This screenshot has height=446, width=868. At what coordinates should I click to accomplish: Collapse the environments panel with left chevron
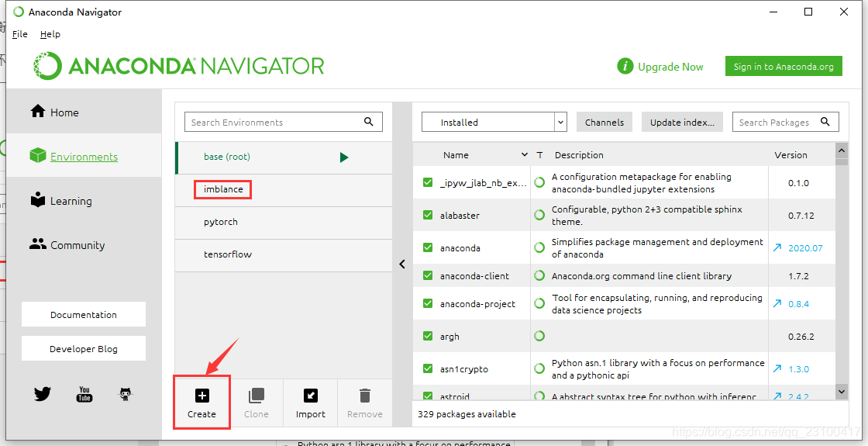(x=402, y=264)
